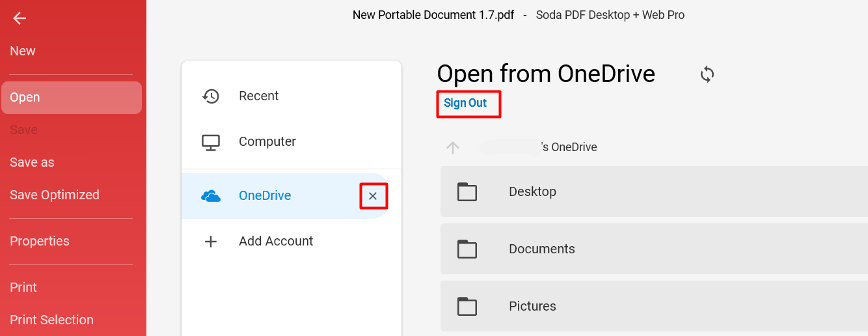The height and width of the screenshot is (336, 868).
Task: Open Properties from the sidebar
Action: tap(40, 241)
